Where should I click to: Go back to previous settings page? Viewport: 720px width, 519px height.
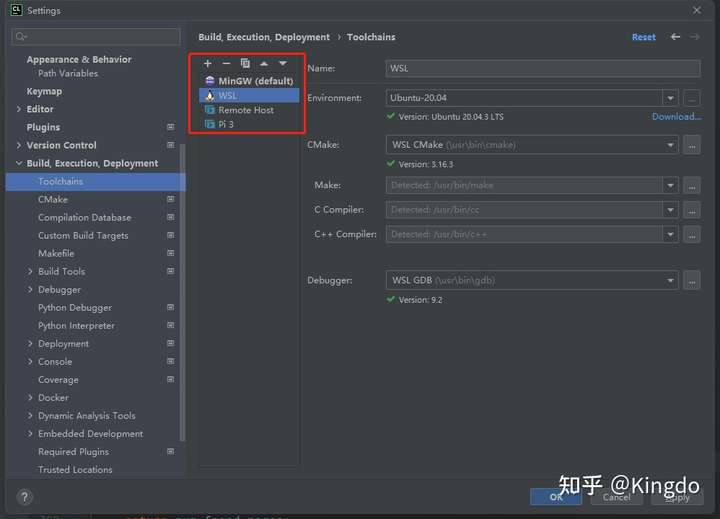coord(675,37)
